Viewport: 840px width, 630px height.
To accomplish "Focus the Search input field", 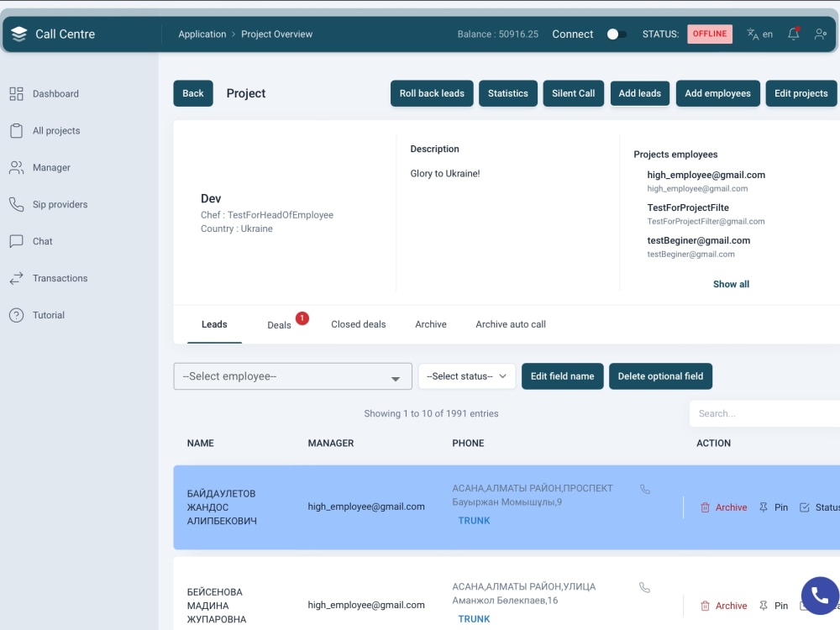I will pos(764,413).
